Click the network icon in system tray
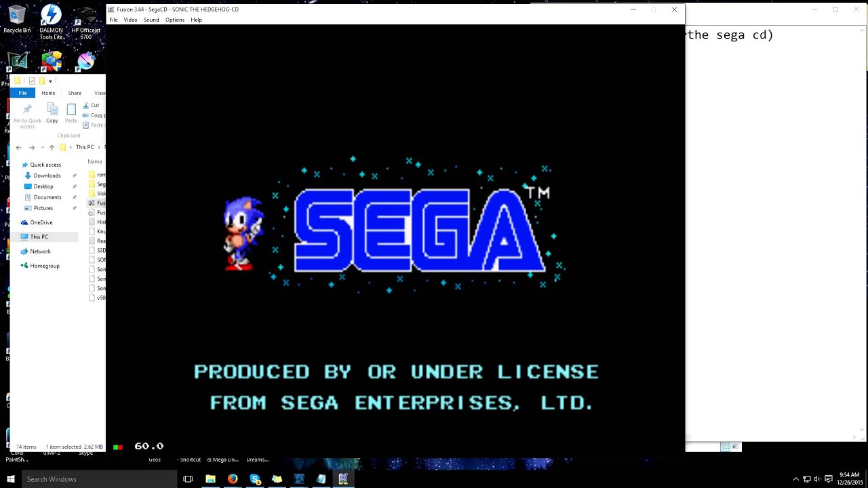The width and height of the screenshot is (868, 488). click(x=807, y=479)
